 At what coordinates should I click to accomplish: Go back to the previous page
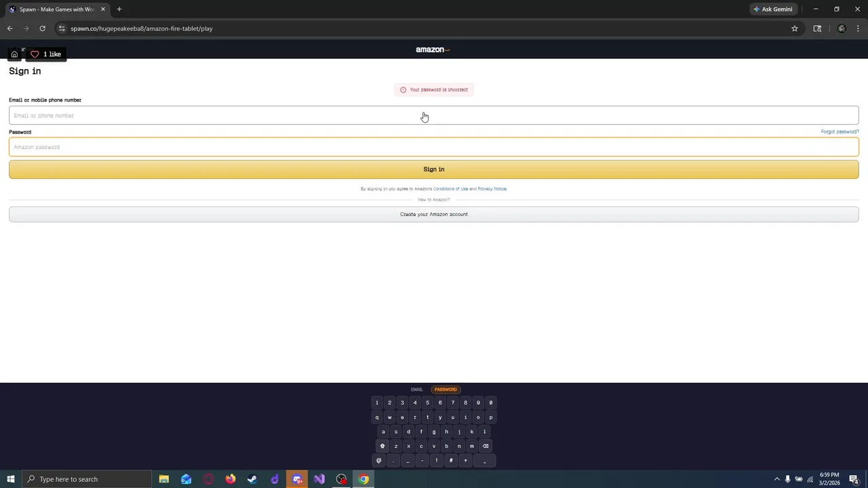point(9,28)
